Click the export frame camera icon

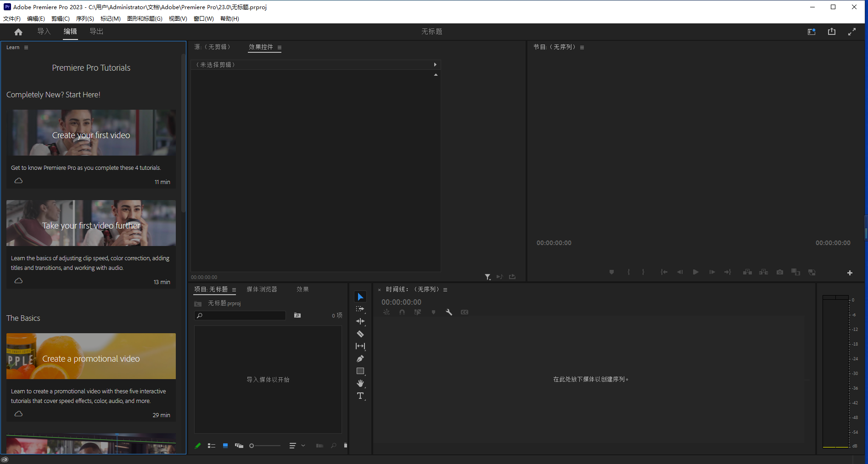pyautogui.click(x=779, y=272)
